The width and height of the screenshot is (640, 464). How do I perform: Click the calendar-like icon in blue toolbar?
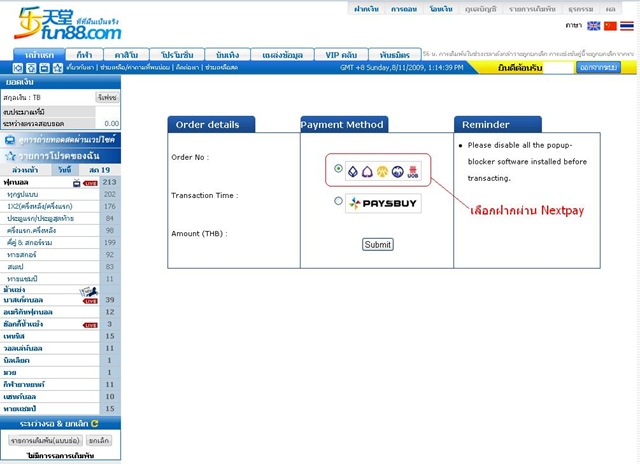[44, 68]
